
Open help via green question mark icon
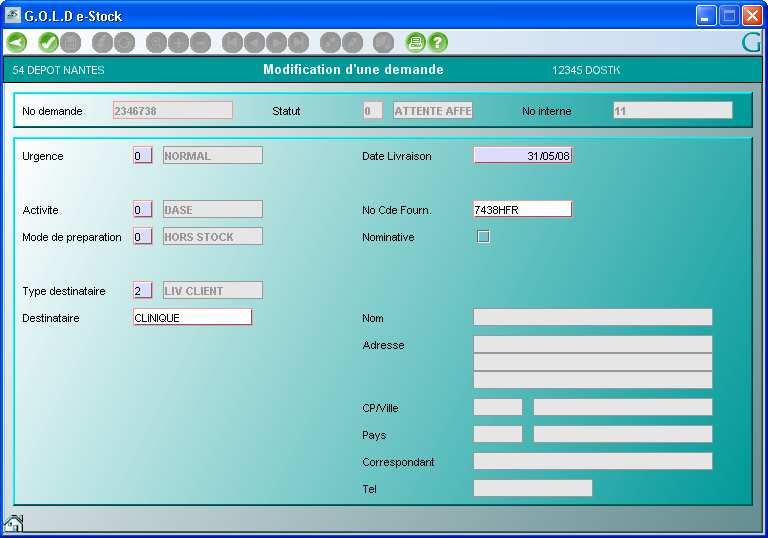coord(437,42)
